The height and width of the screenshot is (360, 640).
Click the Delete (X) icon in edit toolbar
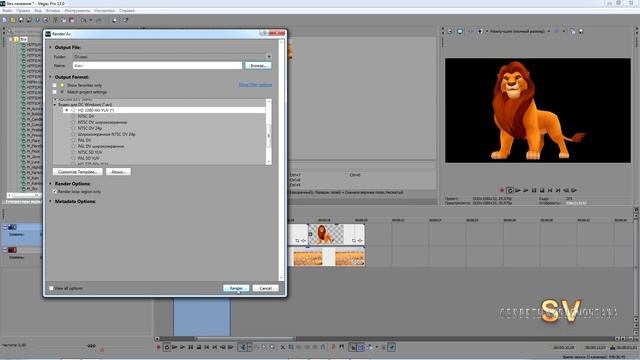pos(283,347)
